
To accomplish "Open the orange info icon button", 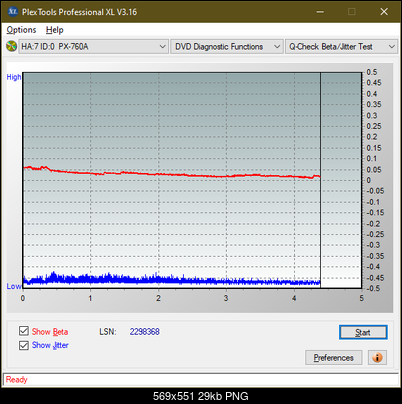I will [x=377, y=358].
